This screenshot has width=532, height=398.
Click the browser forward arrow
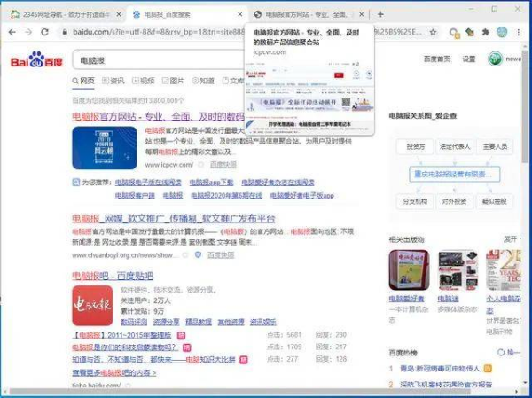coord(28,32)
